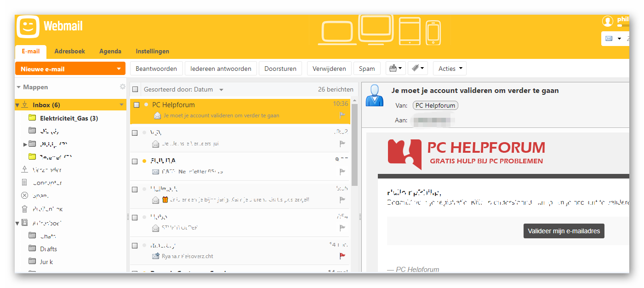Open the Elektriciteit_Gas folder
The height and width of the screenshot is (288, 644).
click(68, 118)
